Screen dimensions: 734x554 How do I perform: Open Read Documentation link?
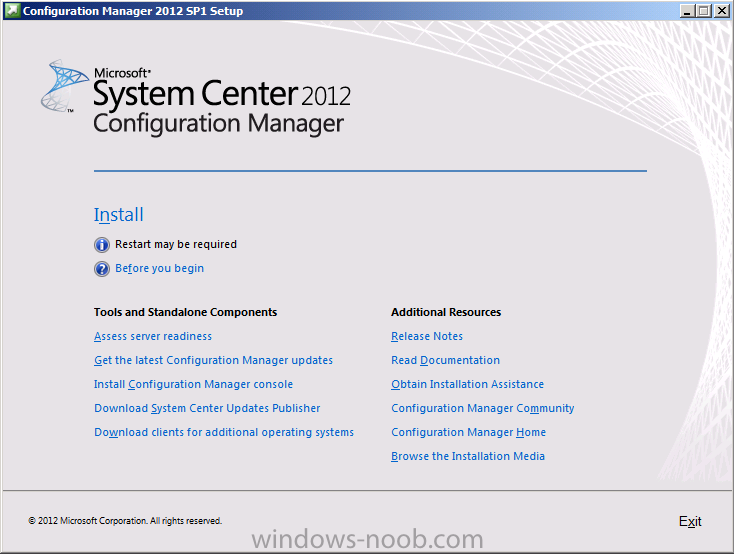pyautogui.click(x=446, y=360)
